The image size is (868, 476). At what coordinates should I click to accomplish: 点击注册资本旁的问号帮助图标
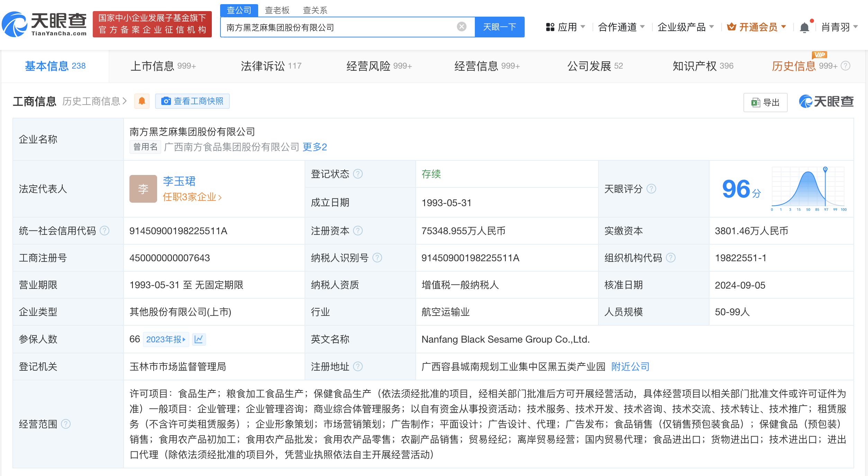(359, 231)
